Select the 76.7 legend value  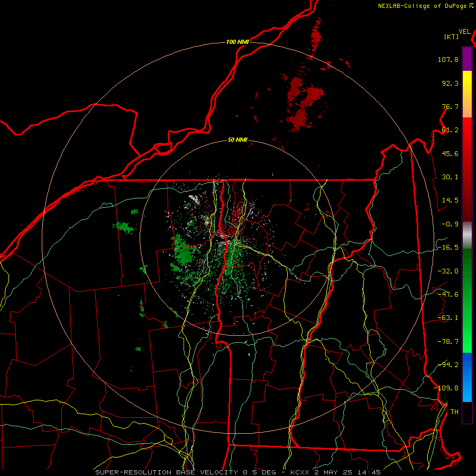pyautogui.click(x=450, y=106)
